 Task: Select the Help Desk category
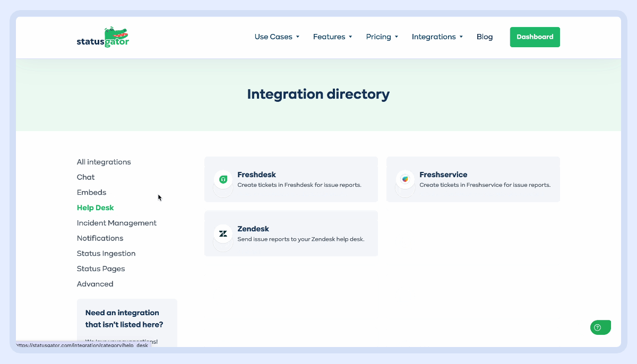[96, 208]
